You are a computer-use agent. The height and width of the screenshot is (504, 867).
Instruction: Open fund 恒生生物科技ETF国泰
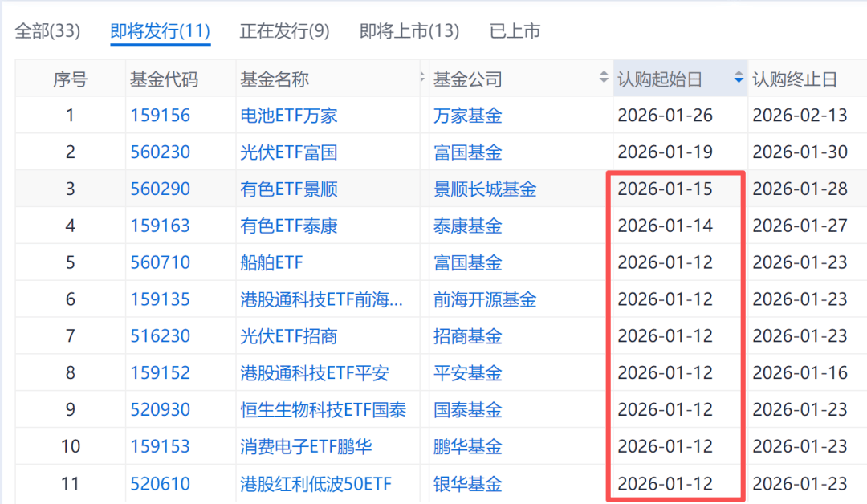tap(324, 409)
